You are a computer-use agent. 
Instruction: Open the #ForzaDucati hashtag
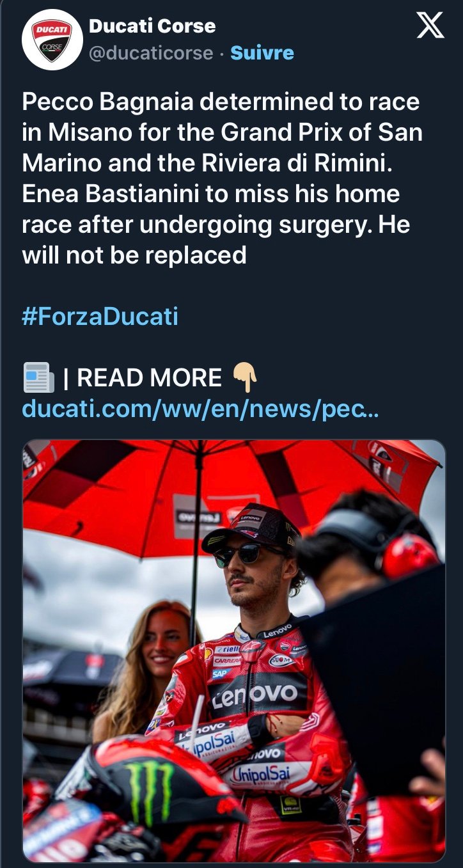(100, 317)
